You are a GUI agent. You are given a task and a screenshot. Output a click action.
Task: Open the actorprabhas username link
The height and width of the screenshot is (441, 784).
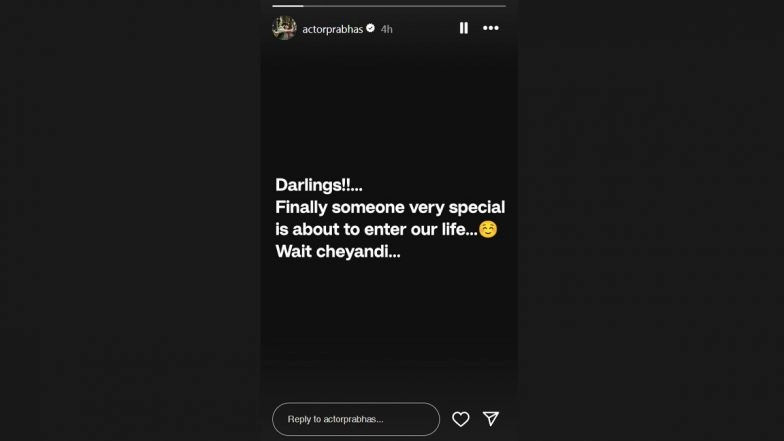click(332, 29)
